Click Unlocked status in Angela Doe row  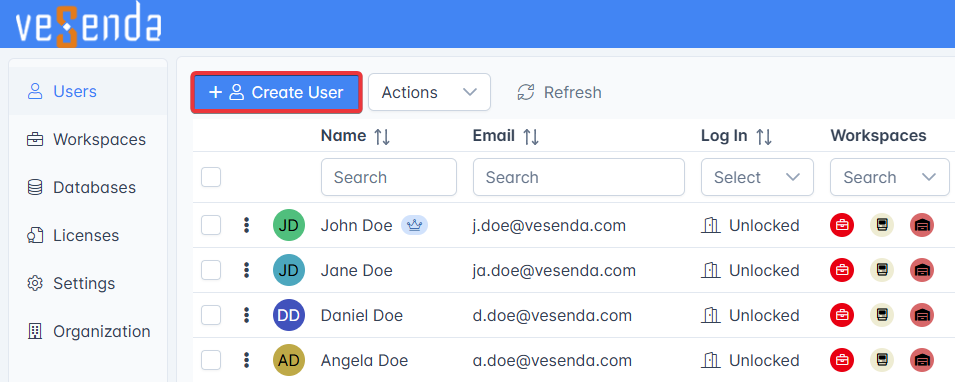pyautogui.click(x=750, y=360)
